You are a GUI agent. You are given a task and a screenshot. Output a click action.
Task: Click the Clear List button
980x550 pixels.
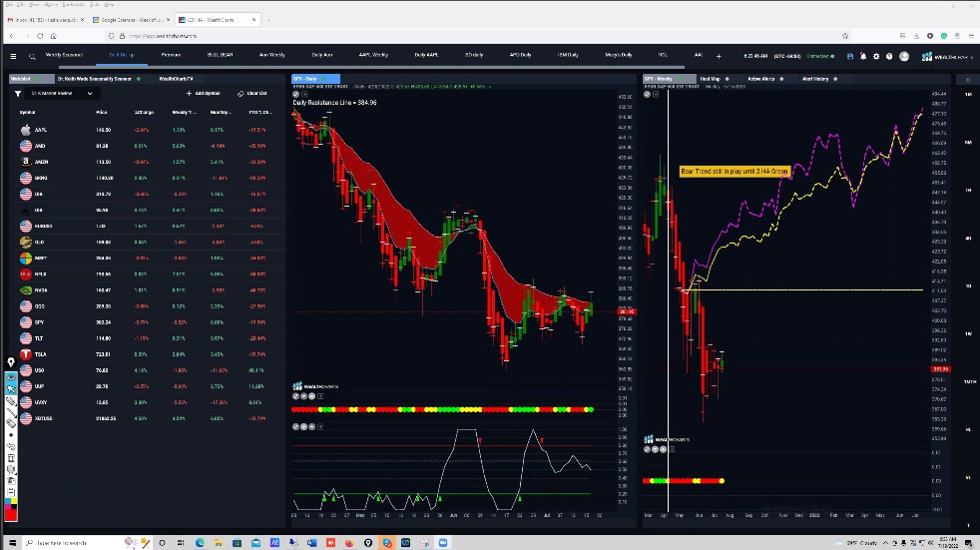tap(251, 94)
